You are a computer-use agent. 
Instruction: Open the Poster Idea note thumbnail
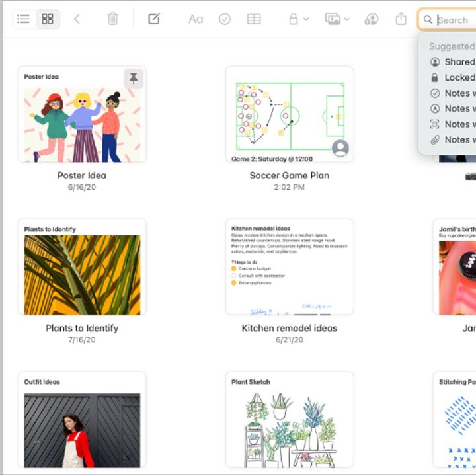coord(82,114)
